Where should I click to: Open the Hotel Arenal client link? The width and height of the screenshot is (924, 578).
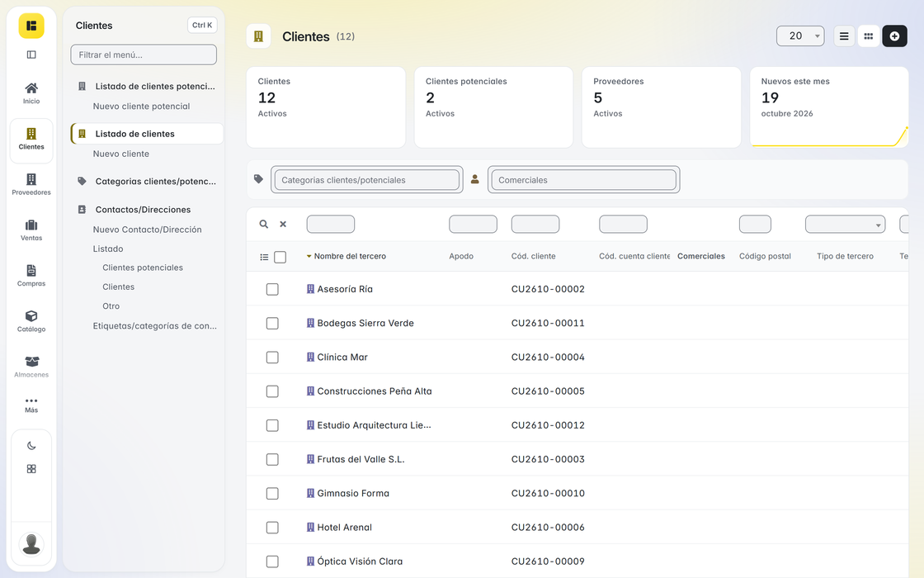coord(344,528)
